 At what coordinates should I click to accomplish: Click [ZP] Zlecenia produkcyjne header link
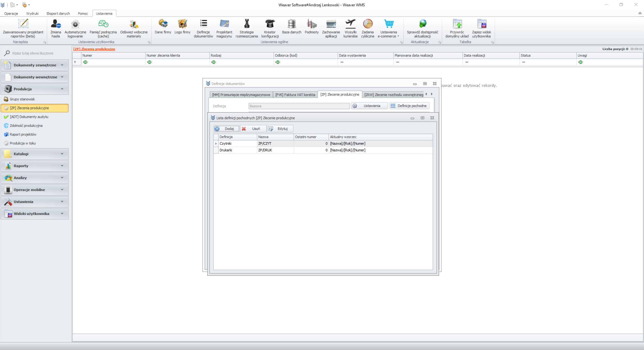[x=94, y=49]
